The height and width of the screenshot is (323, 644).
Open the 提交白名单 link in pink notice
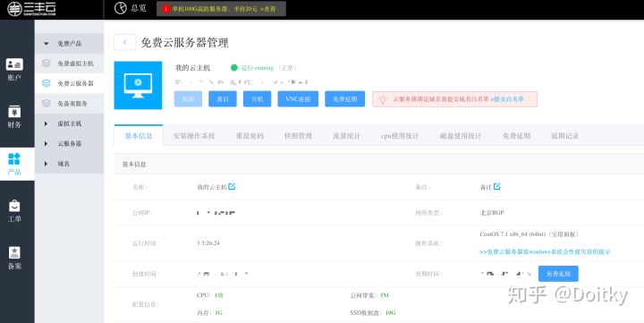click(508, 99)
